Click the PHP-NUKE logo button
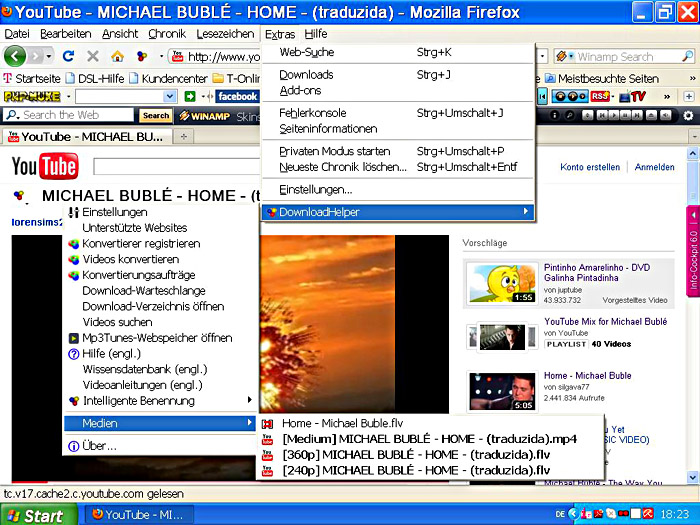The width and height of the screenshot is (700, 525). [x=32, y=96]
